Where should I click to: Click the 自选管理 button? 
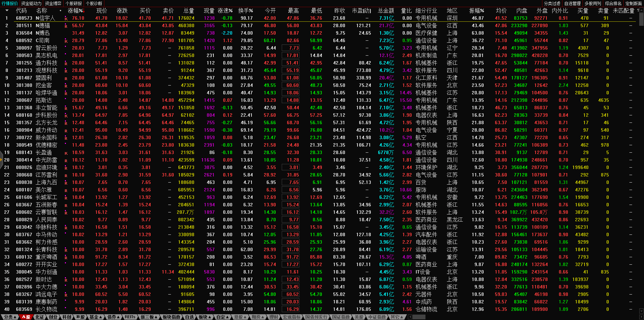(572, 3)
